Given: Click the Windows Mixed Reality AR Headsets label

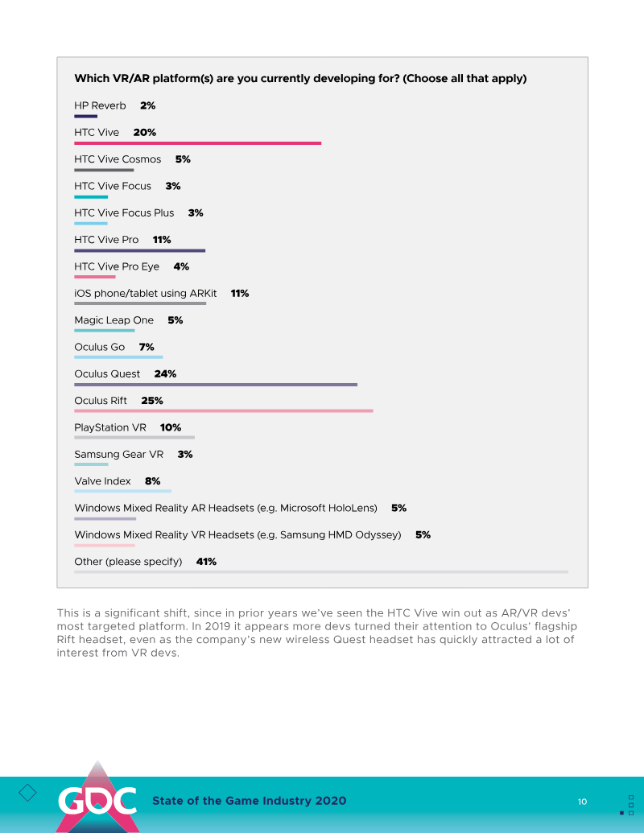Looking at the screenshot, I should [x=225, y=508].
